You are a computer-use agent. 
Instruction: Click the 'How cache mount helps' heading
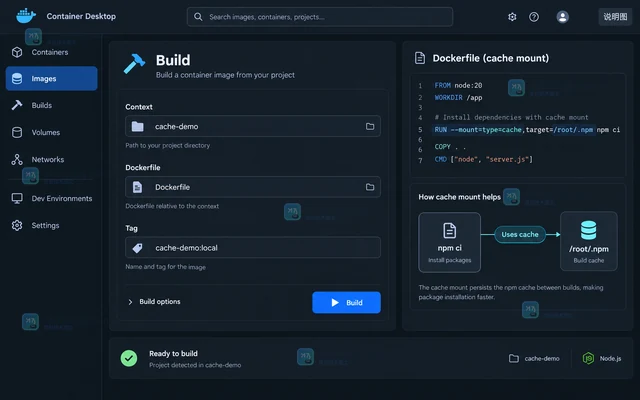click(x=459, y=197)
